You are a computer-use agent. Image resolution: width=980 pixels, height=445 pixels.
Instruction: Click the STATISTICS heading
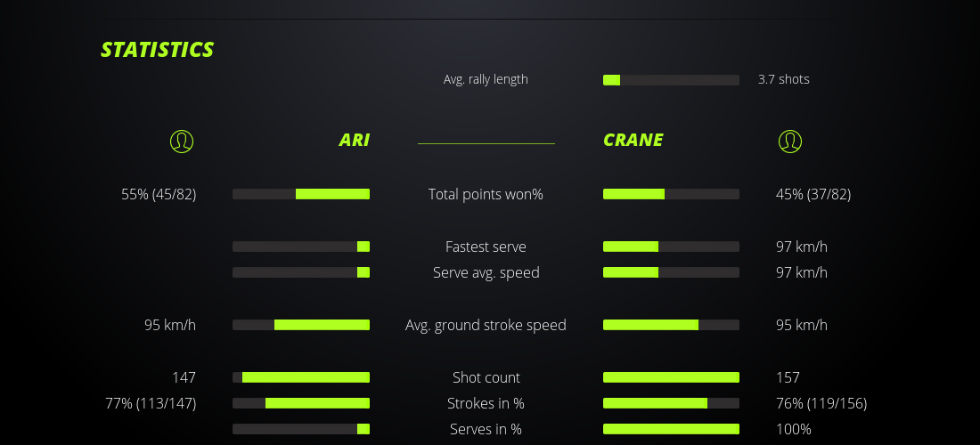click(158, 50)
